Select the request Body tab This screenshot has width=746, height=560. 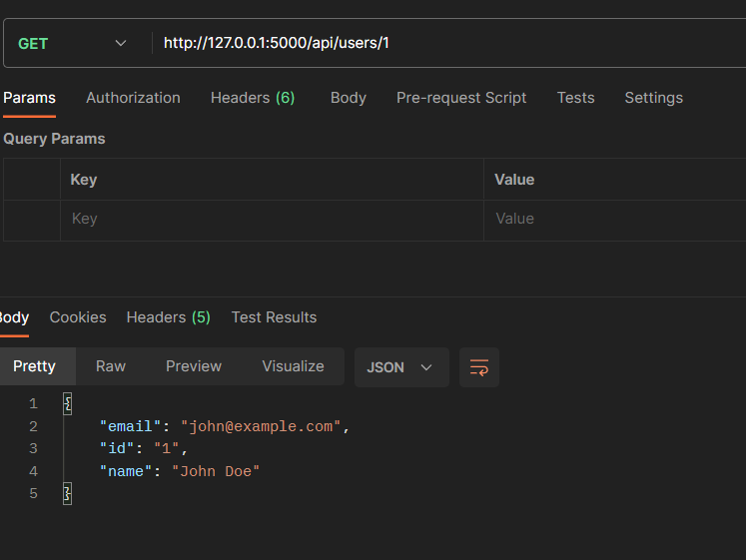[x=349, y=98]
